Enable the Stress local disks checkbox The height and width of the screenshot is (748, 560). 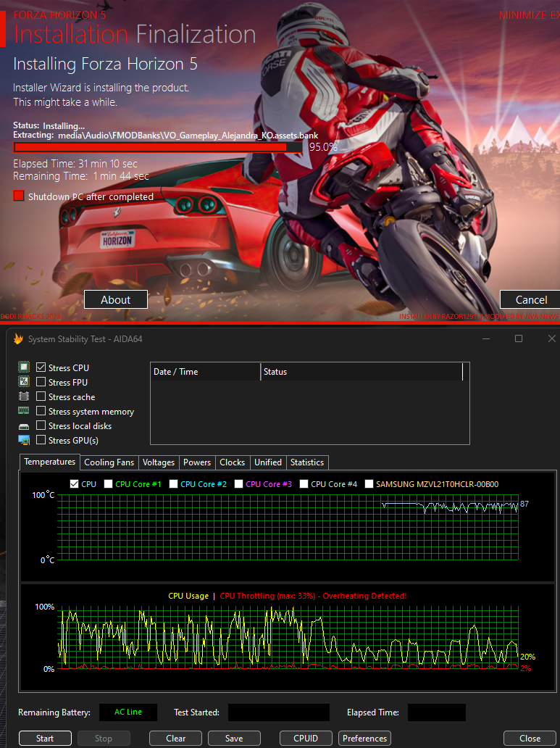[41, 425]
